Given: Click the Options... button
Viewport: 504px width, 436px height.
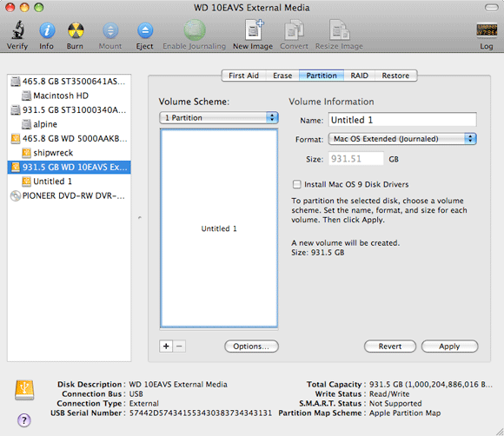Looking at the screenshot, I should (x=251, y=347).
